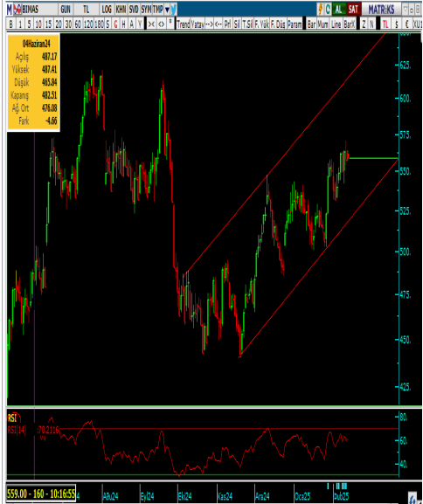Click the 04Haziran24 data box header
Viewport: 423px width, 504px height.
click(x=36, y=44)
